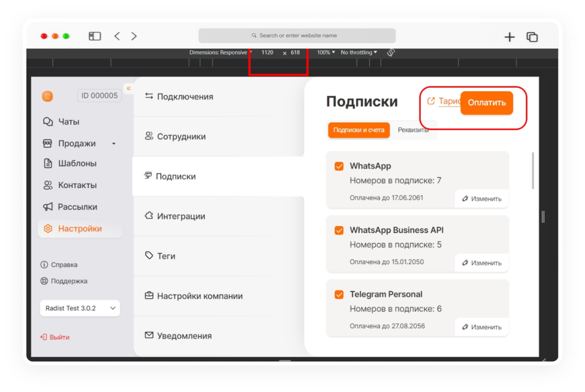Click the Выйти logout icon
The width and height of the screenshot is (585, 392).
click(43, 337)
